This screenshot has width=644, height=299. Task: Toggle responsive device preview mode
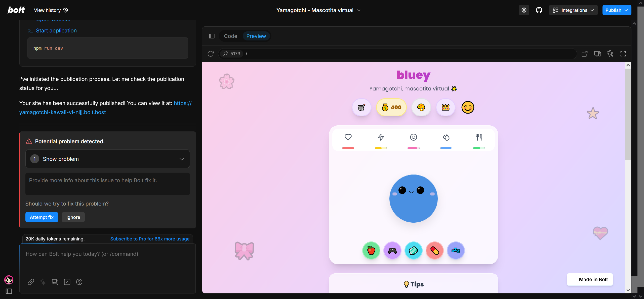pyautogui.click(x=597, y=54)
